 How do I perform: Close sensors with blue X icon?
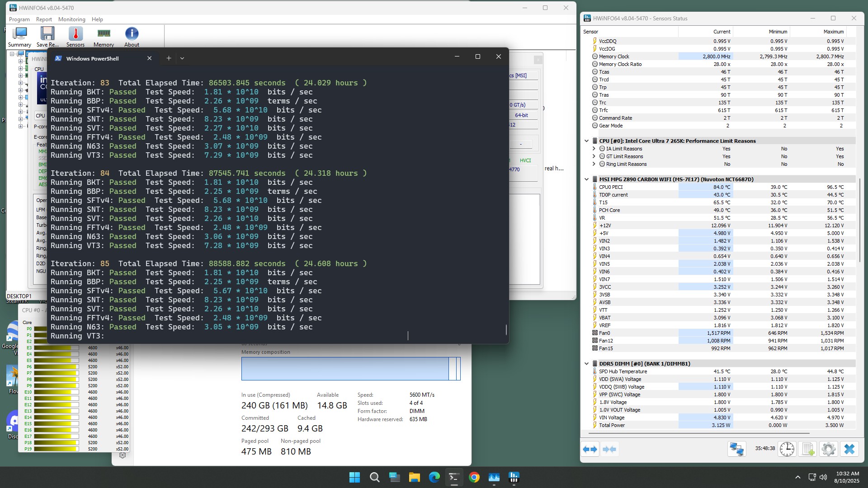point(849,449)
